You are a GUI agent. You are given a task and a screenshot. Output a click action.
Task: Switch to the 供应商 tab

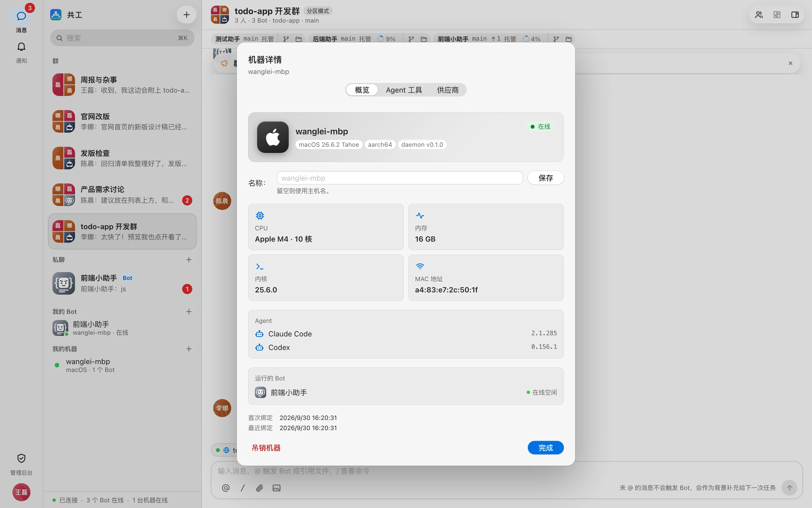coord(448,90)
